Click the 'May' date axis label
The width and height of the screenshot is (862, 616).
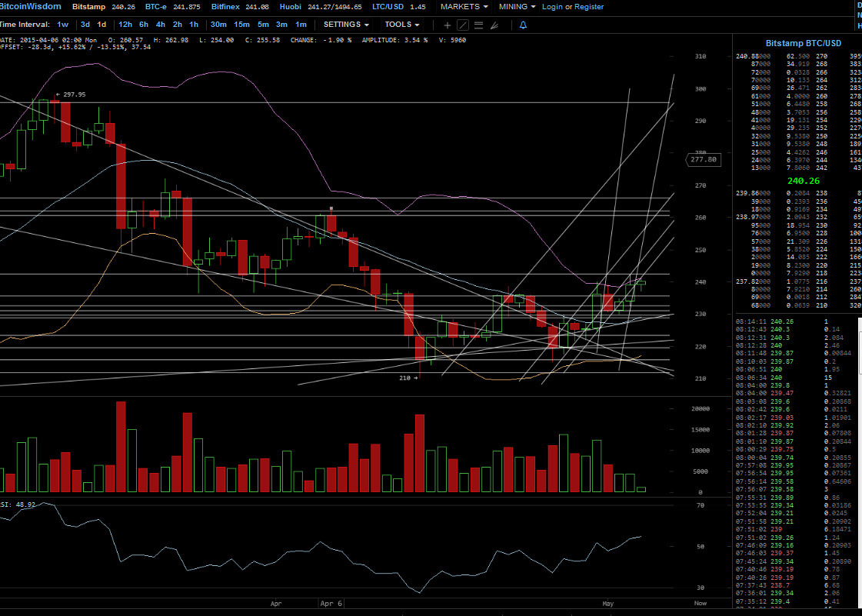pyautogui.click(x=607, y=604)
